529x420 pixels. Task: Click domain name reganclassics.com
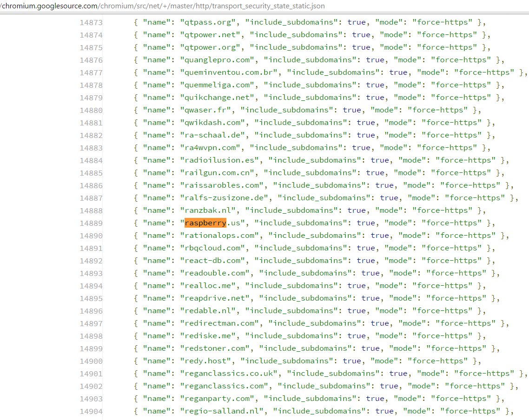click(x=224, y=386)
